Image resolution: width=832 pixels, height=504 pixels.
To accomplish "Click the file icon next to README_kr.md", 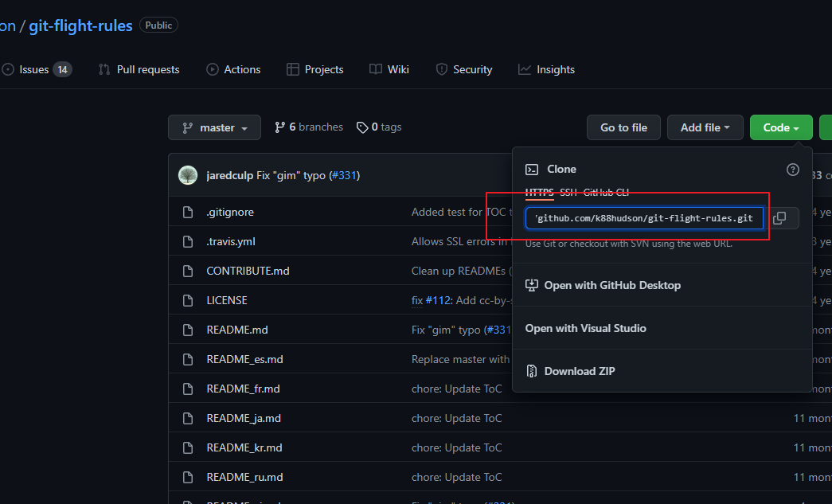I will click(x=188, y=447).
